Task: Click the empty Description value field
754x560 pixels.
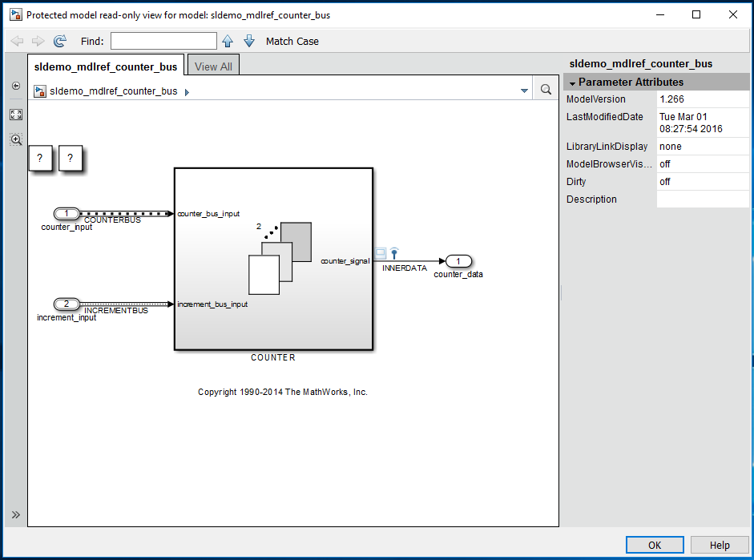Action: (x=703, y=199)
